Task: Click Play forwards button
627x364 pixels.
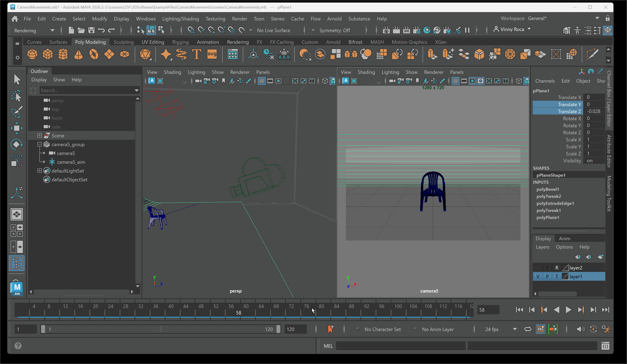Action: click(x=568, y=310)
